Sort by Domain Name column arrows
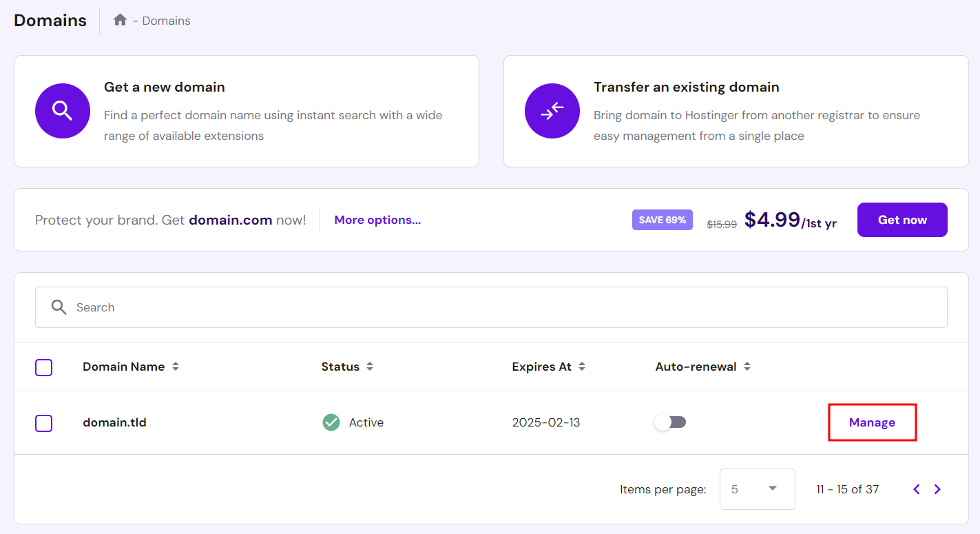Screen dimensions: 980x534 click(176, 367)
